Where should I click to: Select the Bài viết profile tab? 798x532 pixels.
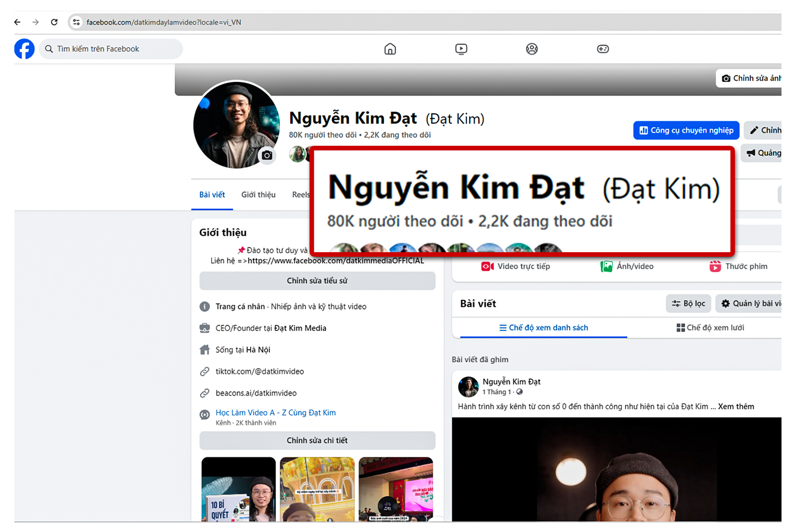[x=212, y=195]
